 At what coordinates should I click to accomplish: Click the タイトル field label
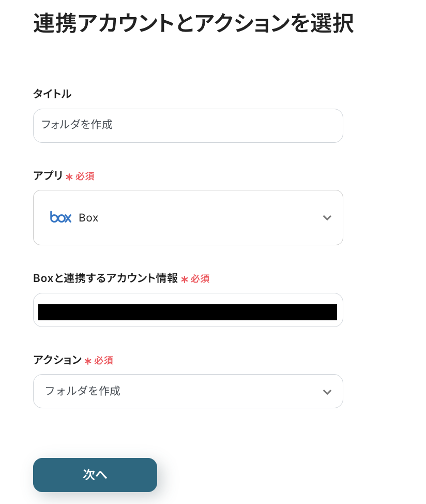pyautogui.click(x=52, y=94)
